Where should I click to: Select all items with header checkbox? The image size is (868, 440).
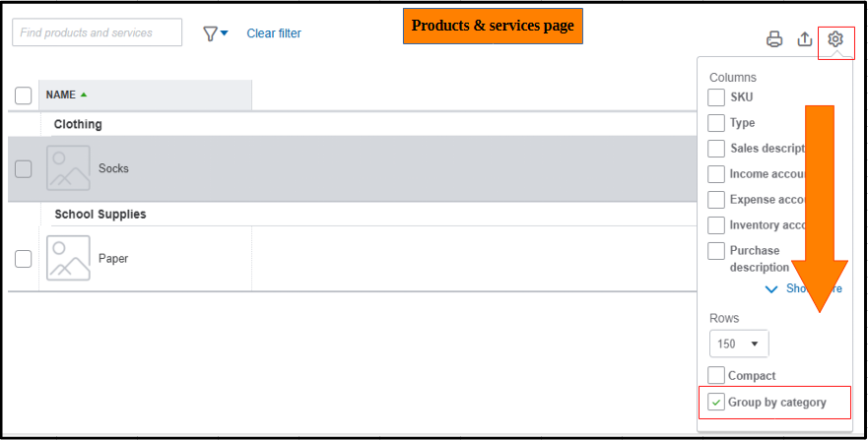[x=24, y=95]
